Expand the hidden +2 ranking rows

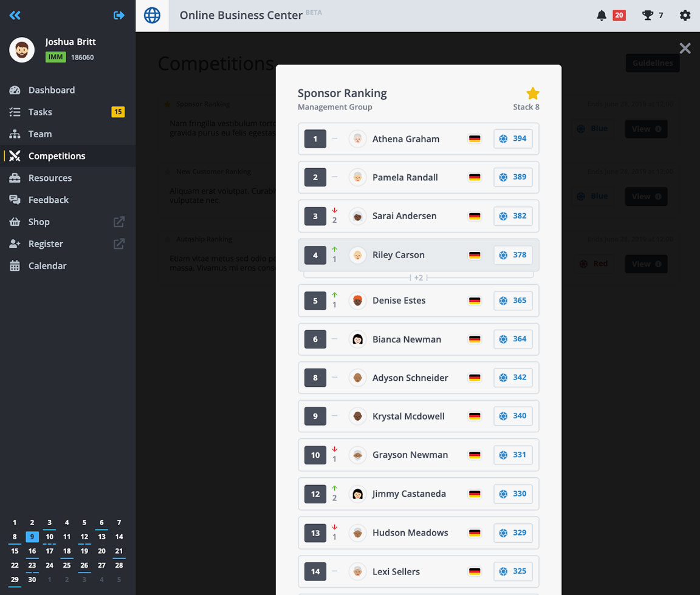tap(419, 277)
